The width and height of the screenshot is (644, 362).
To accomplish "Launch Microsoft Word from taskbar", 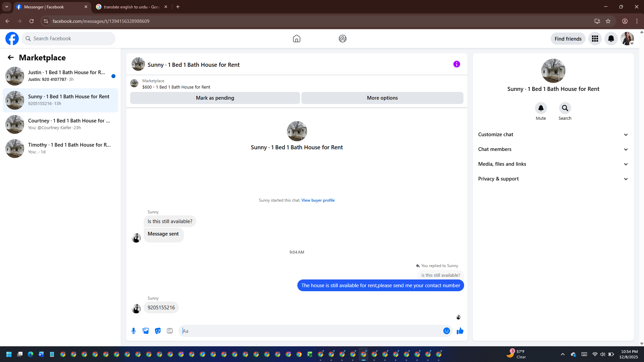I will pyautogui.click(x=41, y=354).
